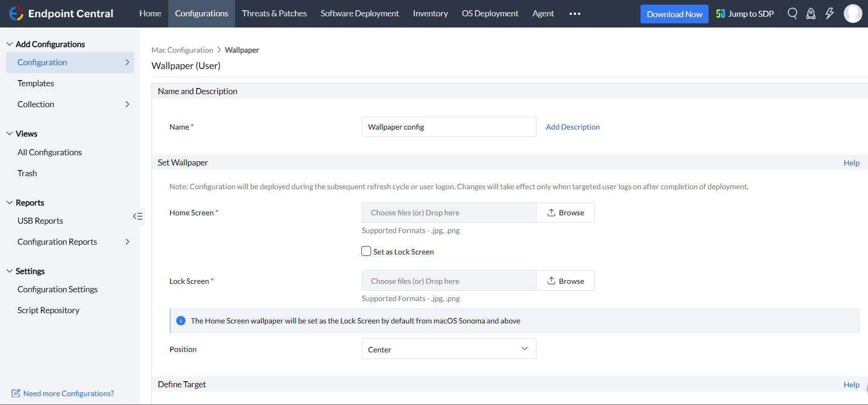
Task: Click the blue info icon in notice
Action: tap(181, 321)
